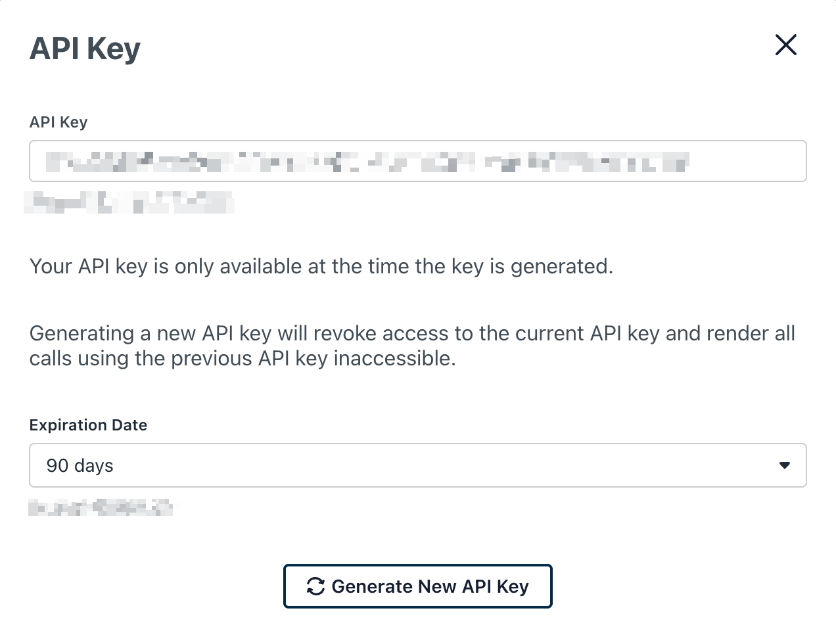The height and width of the screenshot is (644, 836).
Task: Click the middle of the Expiration Date select box
Action: [x=418, y=465]
